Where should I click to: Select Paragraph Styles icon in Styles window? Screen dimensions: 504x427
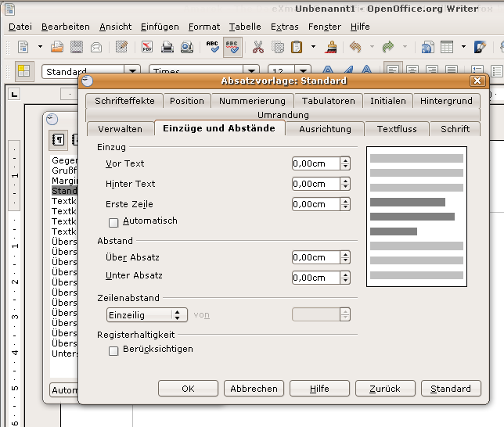click(x=58, y=140)
